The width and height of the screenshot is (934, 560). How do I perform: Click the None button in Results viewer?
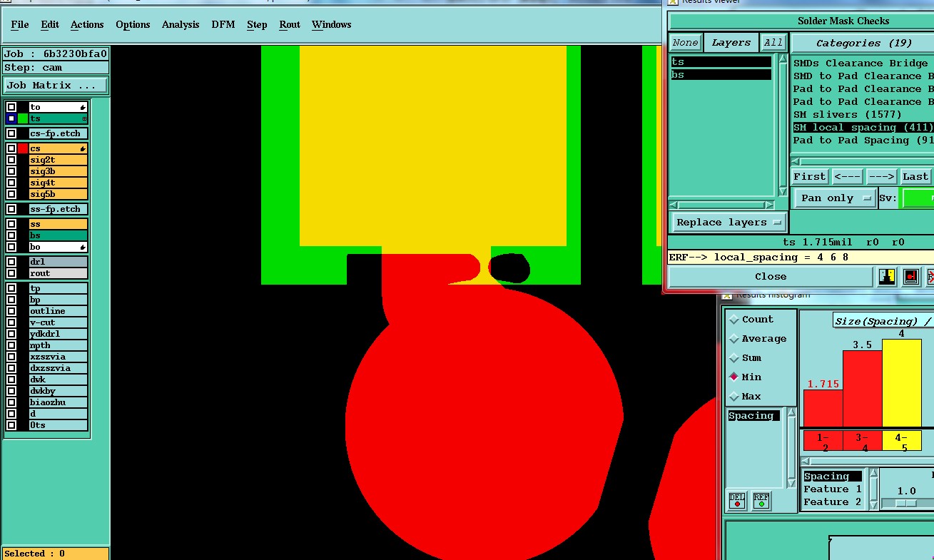685,43
